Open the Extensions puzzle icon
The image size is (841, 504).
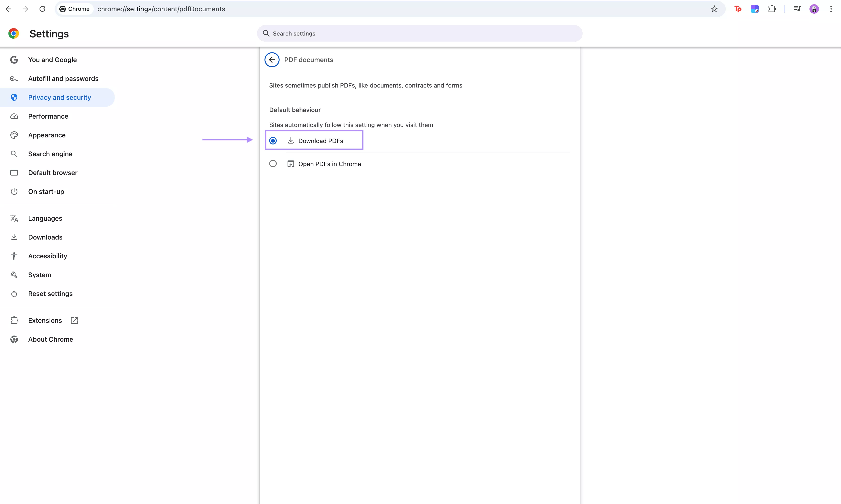772,9
